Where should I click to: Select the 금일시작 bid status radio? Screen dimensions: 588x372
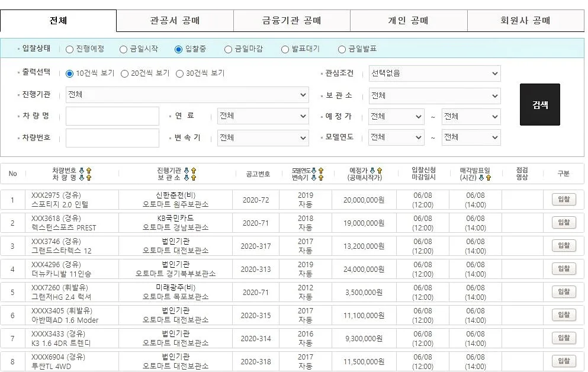coord(123,50)
